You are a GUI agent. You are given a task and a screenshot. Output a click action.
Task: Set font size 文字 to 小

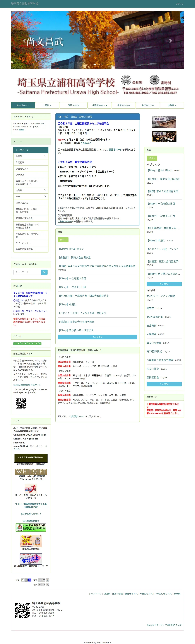[40, 580]
